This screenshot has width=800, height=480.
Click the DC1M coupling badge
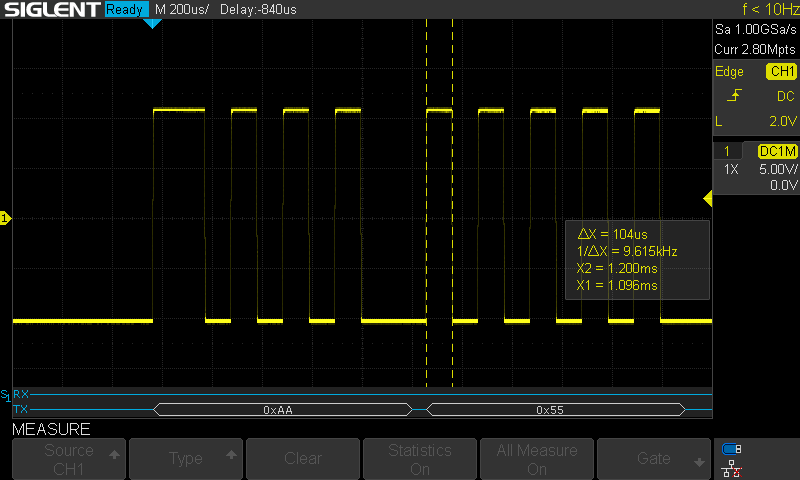(777, 151)
